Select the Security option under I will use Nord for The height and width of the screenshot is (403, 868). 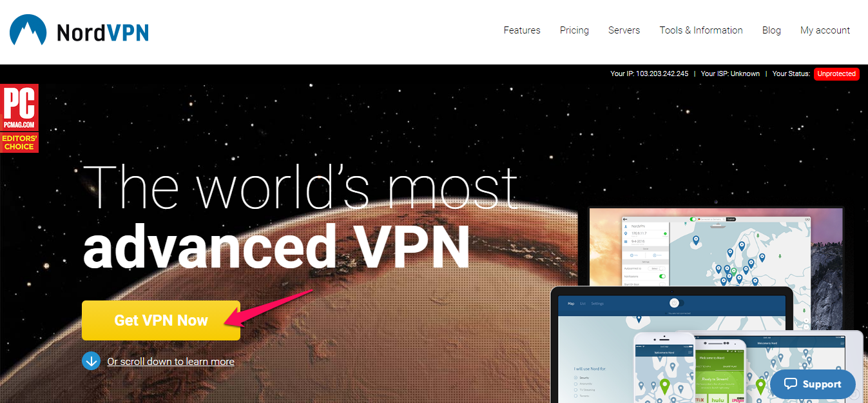[x=581, y=378]
